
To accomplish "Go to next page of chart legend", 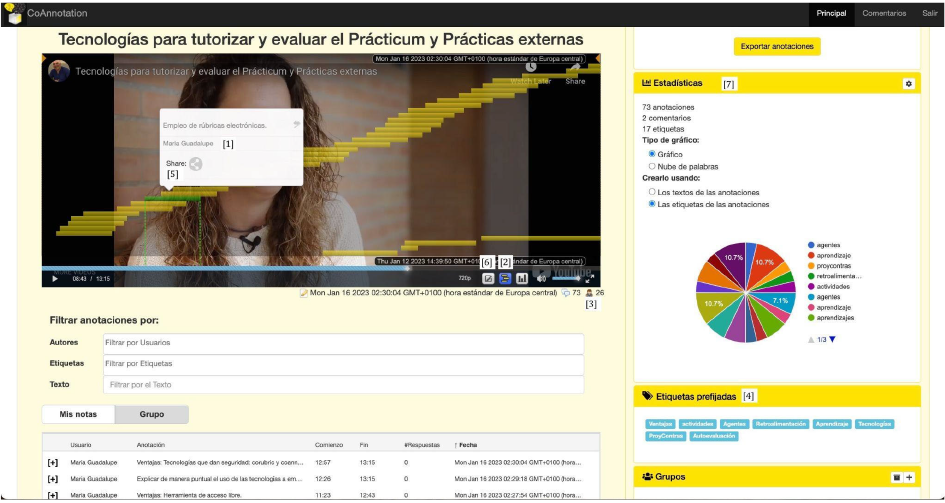I will [832, 340].
